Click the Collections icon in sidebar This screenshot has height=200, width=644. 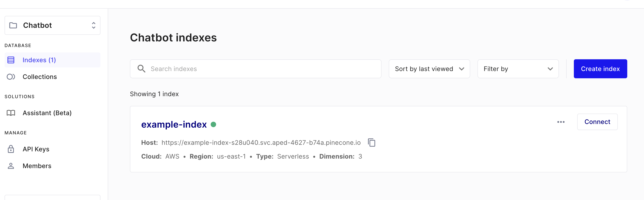pos(11,77)
